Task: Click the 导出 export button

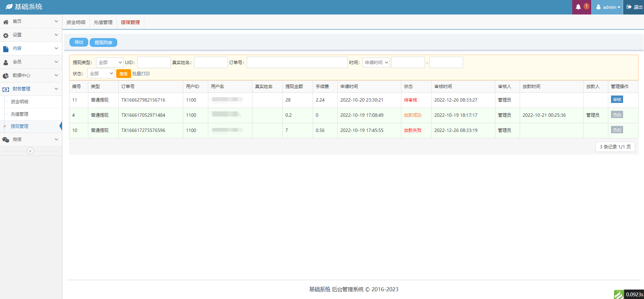Action: (x=79, y=42)
